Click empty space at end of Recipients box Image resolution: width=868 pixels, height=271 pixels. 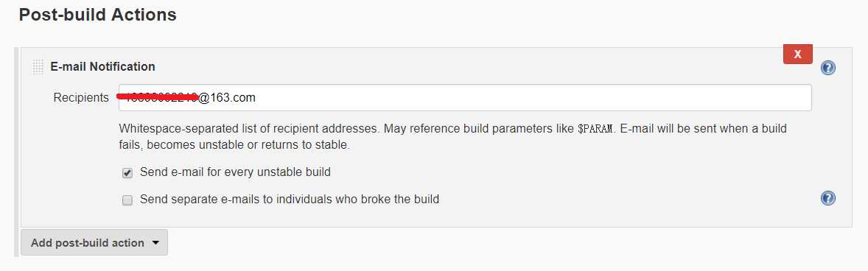tap(531, 98)
